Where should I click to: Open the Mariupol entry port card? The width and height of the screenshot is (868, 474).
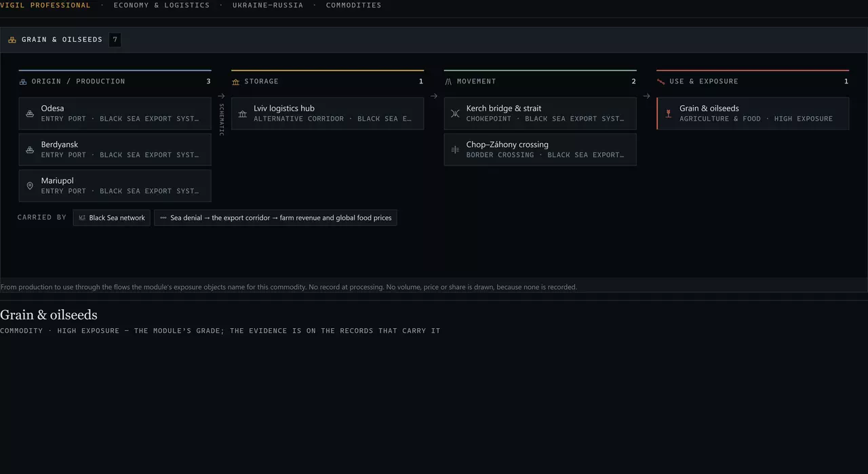[115, 186]
